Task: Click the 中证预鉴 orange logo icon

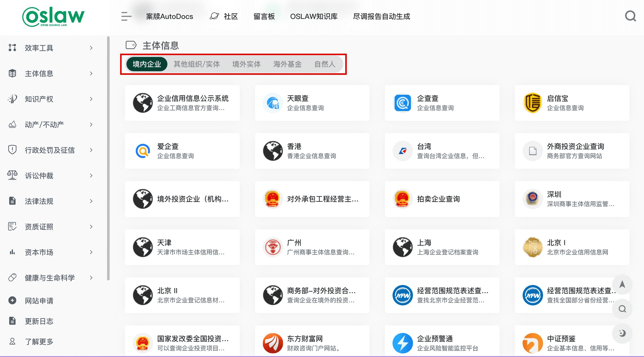Action: [x=533, y=343]
